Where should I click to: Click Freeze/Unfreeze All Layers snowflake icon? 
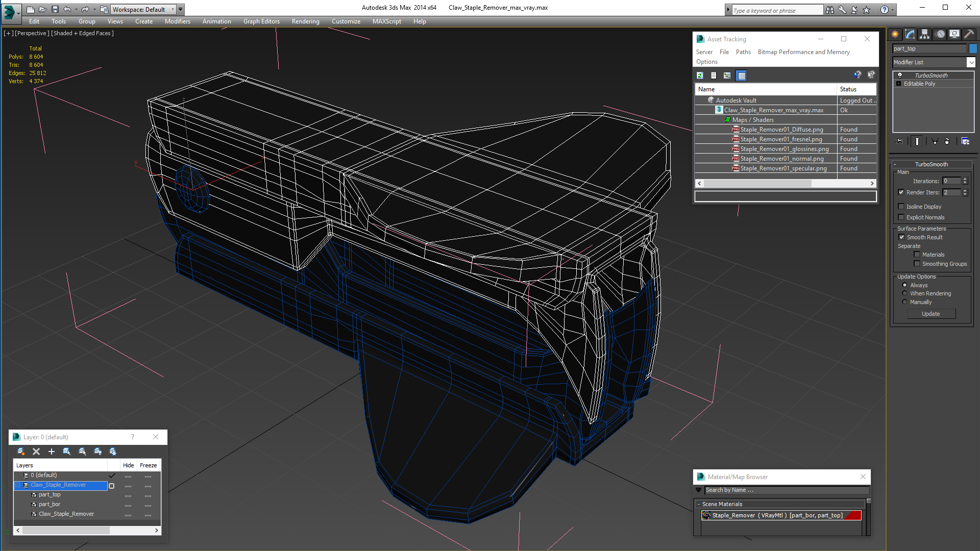click(x=113, y=452)
